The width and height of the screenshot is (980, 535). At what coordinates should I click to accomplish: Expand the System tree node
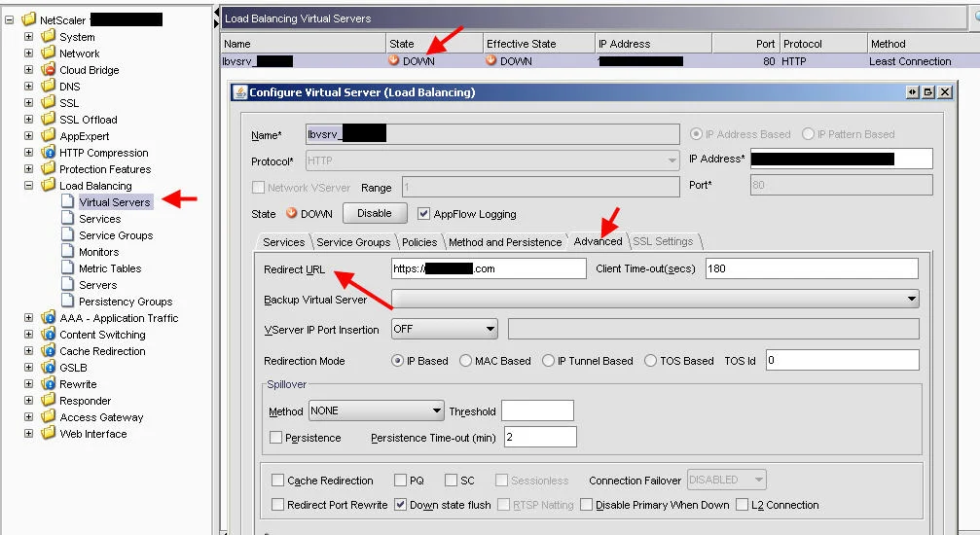click(x=28, y=36)
